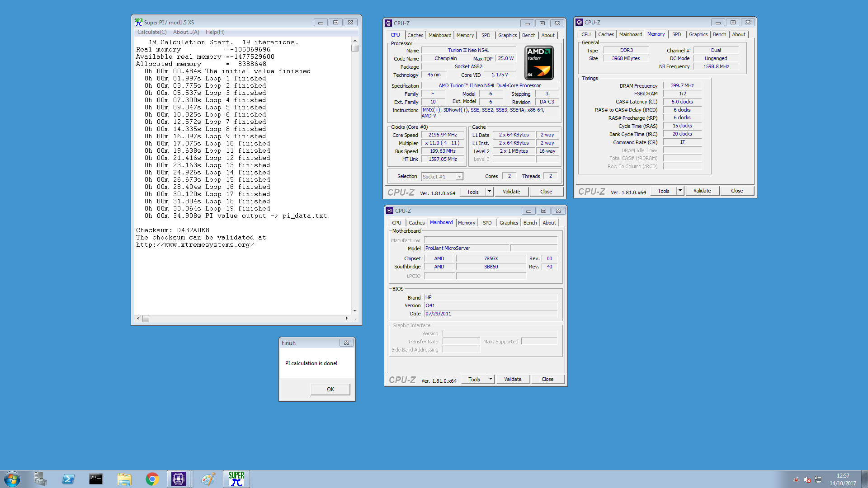This screenshot has width=868, height=488.
Task: Select Memory tab in Mainboard window
Action: (466, 223)
